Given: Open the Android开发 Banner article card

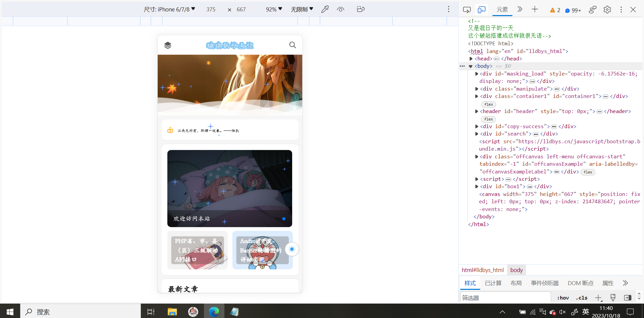Looking at the screenshot, I should (x=263, y=250).
